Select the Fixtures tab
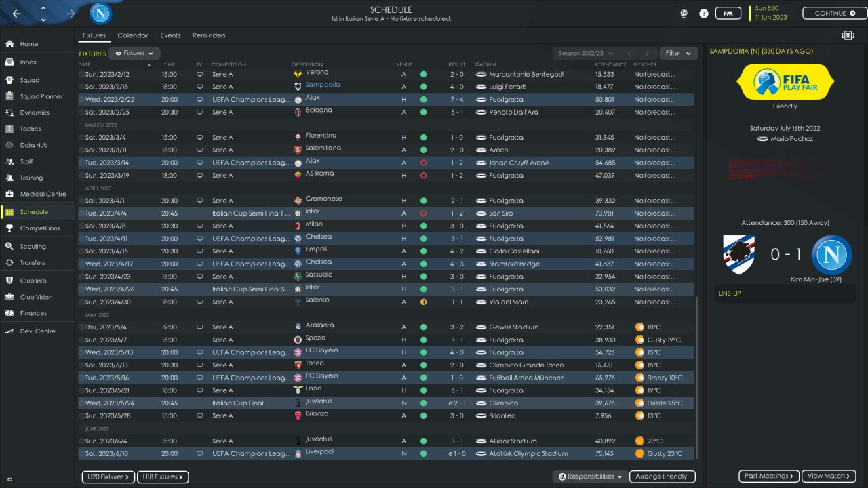This screenshot has width=868, height=488. (94, 35)
